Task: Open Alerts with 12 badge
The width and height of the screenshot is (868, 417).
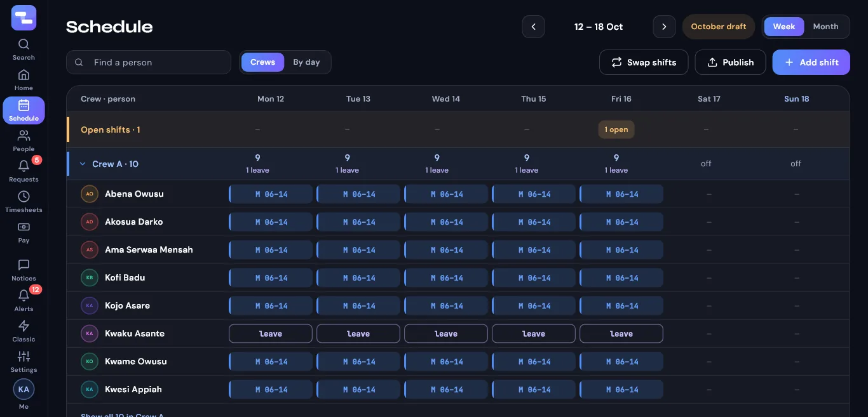Action: [x=24, y=301]
